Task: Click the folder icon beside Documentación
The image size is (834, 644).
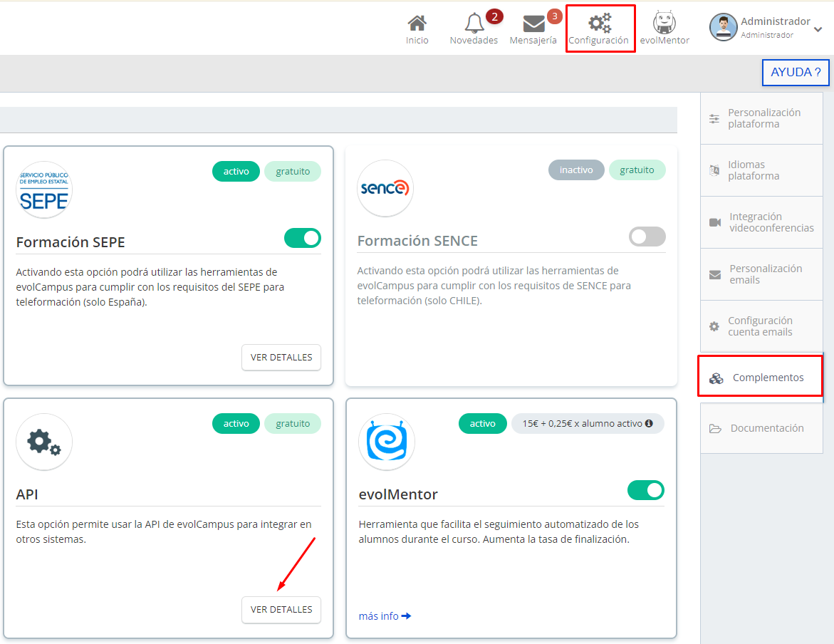Action: (715, 428)
